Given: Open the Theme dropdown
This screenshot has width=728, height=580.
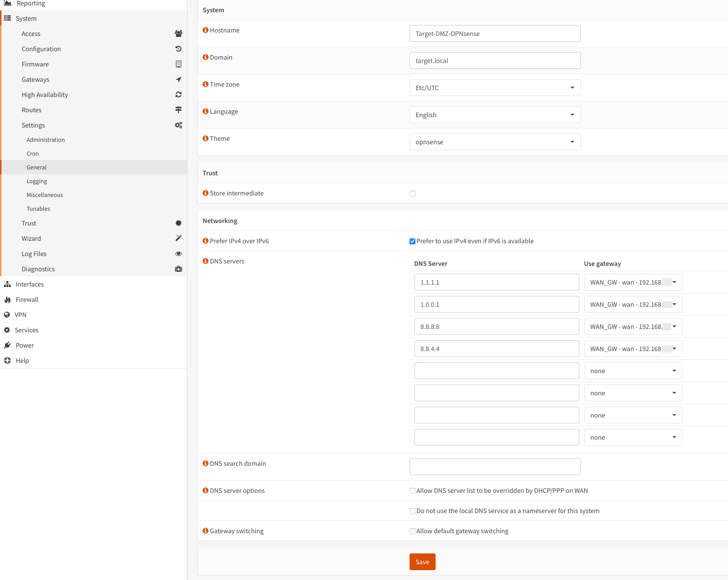Looking at the screenshot, I should point(495,142).
